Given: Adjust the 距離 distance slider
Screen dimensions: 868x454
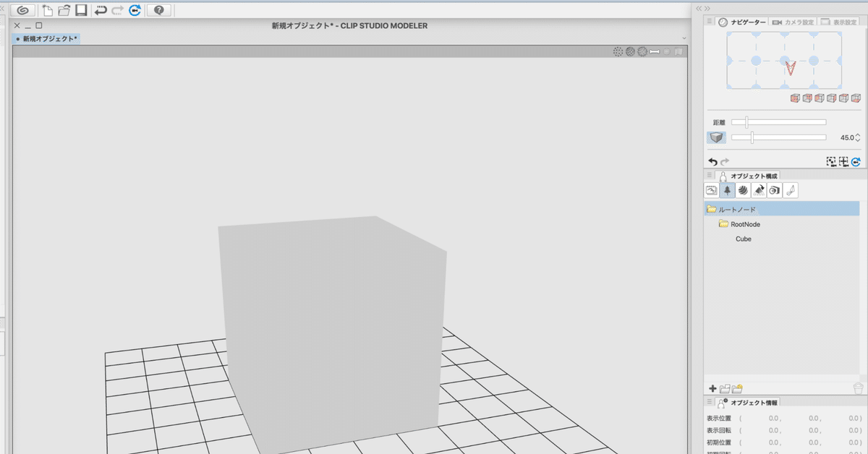Looking at the screenshot, I should coord(778,122).
